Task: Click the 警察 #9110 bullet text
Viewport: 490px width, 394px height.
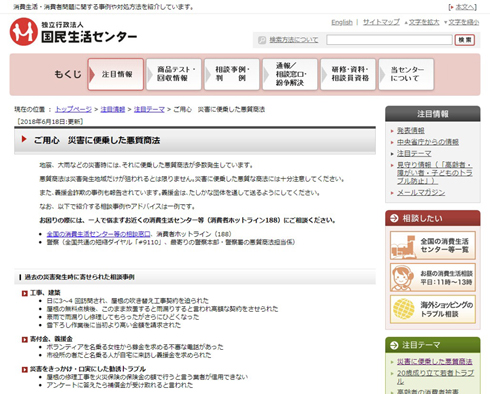Action: (171, 242)
